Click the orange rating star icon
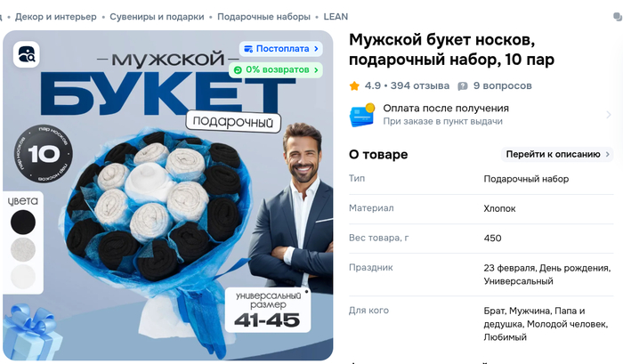Screen dimensions: 623x364 [354, 85]
